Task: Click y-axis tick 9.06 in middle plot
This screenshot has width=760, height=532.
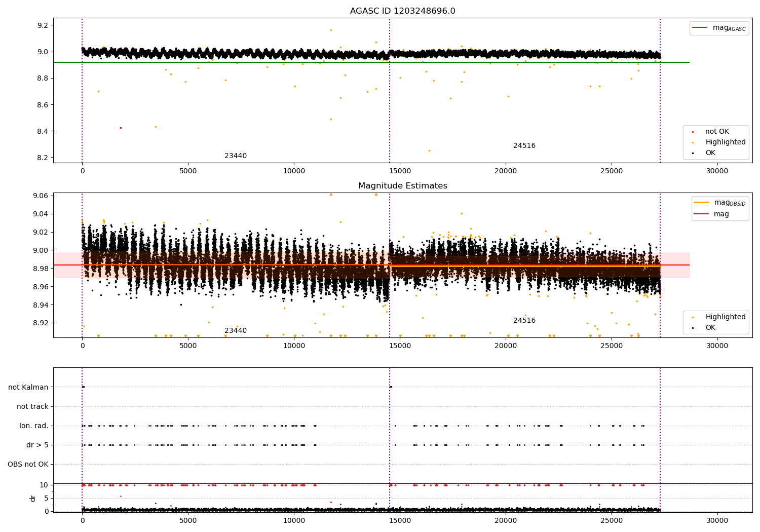Action: click(x=41, y=196)
